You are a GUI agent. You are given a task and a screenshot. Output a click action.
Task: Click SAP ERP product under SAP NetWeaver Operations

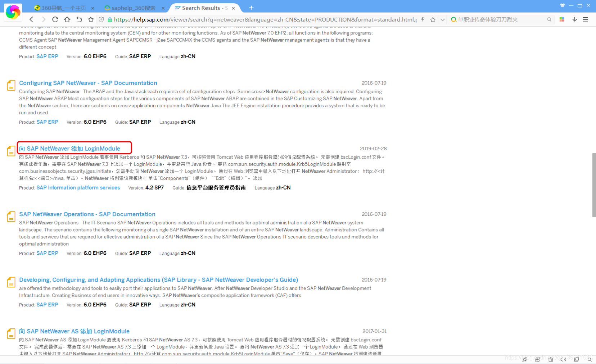(x=47, y=253)
